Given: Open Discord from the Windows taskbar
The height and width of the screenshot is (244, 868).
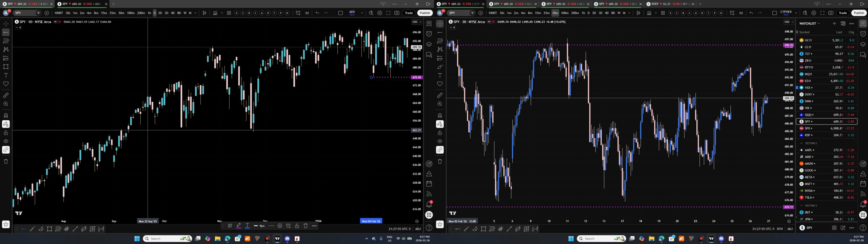Looking at the screenshot, I should [287, 239].
